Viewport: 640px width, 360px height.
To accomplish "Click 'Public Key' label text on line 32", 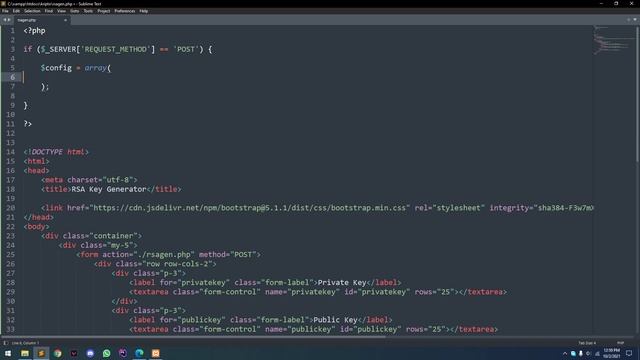I will (x=335, y=320).
